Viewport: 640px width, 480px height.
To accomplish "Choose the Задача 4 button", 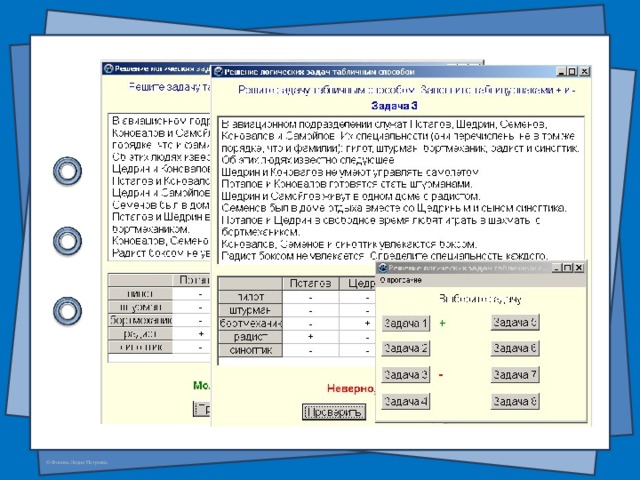I will point(406,401).
